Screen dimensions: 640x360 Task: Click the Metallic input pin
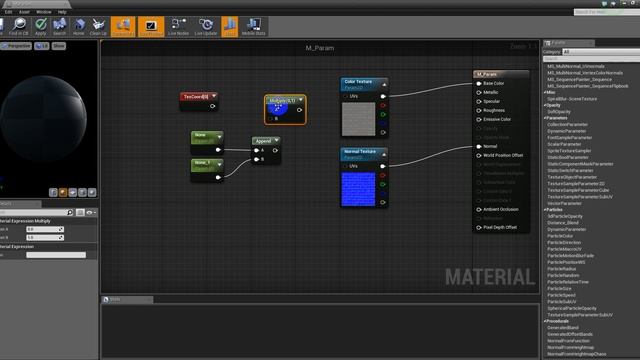point(479,93)
